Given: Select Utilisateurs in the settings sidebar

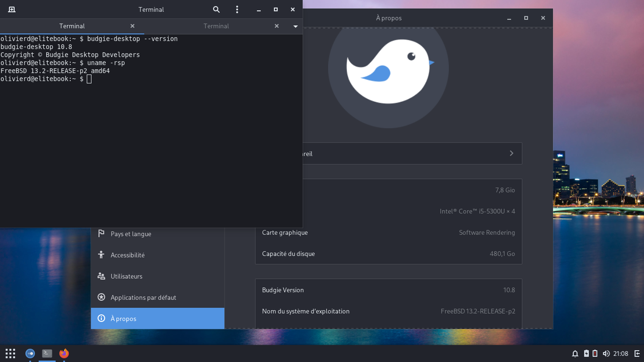Looking at the screenshot, I should [x=126, y=276].
